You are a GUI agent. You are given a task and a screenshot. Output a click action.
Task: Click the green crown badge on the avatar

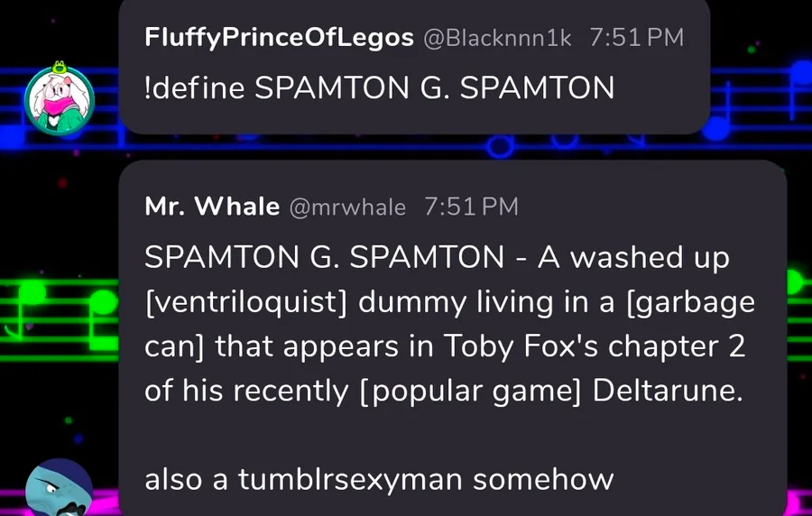click(59, 65)
